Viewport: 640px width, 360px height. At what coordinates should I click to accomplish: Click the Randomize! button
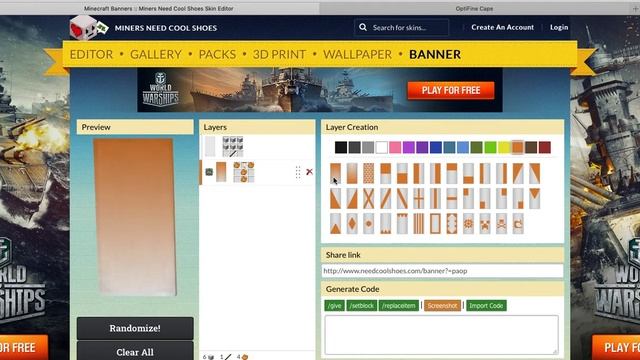[x=135, y=328]
